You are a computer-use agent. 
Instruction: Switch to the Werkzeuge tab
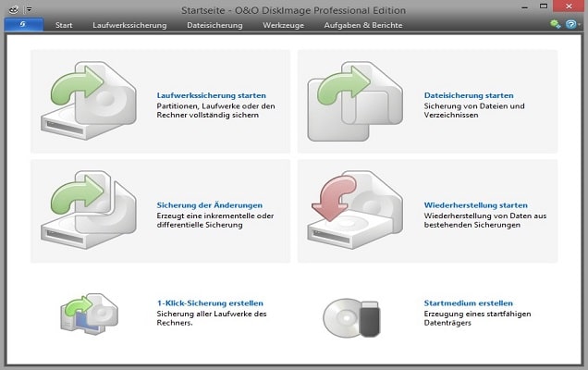pyautogui.click(x=283, y=25)
